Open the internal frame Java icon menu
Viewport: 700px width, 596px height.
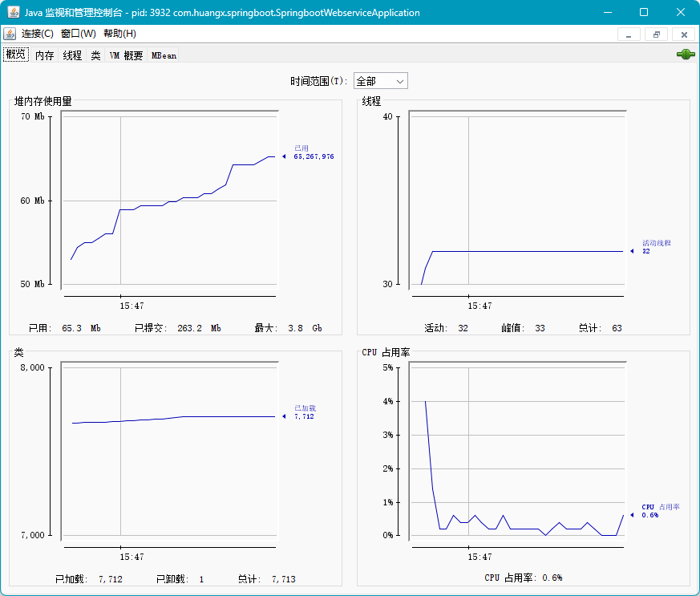(10, 34)
